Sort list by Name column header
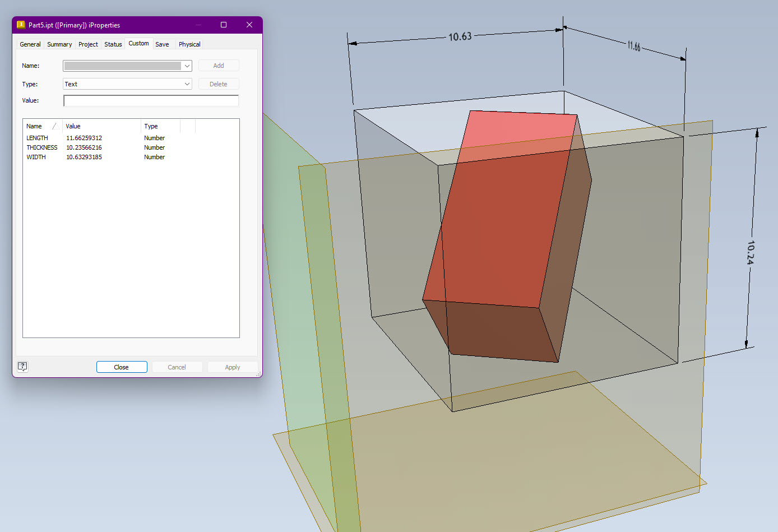The image size is (778, 532). pos(43,126)
